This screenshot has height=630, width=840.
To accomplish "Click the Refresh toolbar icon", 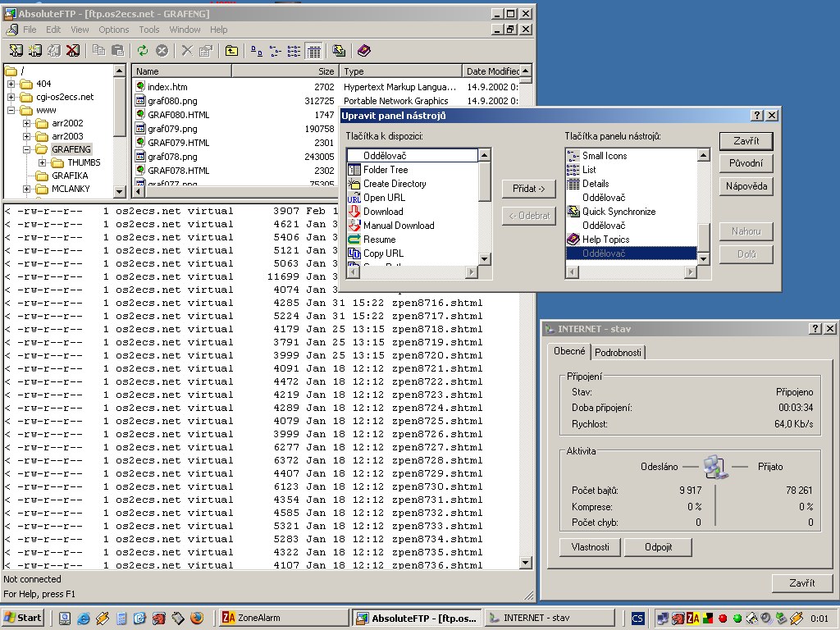I will pos(142,51).
